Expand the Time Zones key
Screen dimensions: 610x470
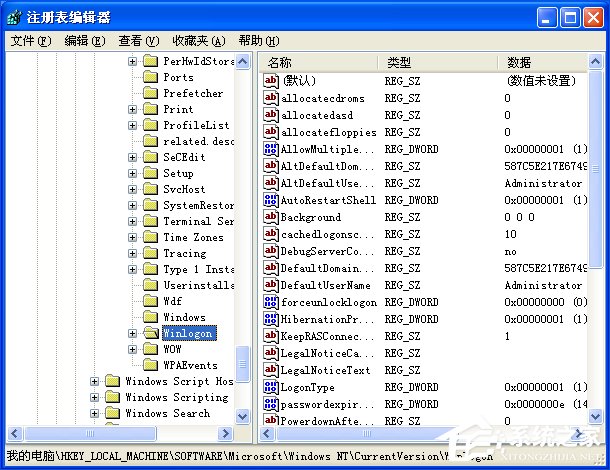[x=132, y=237]
